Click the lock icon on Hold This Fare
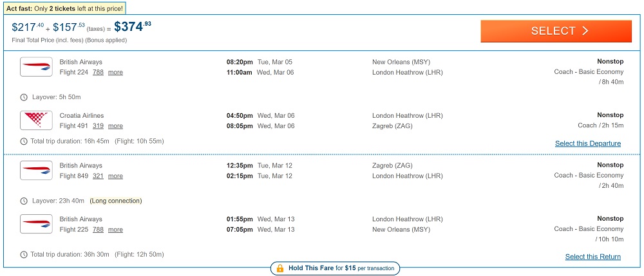The width and height of the screenshot is (644, 276). click(280, 268)
